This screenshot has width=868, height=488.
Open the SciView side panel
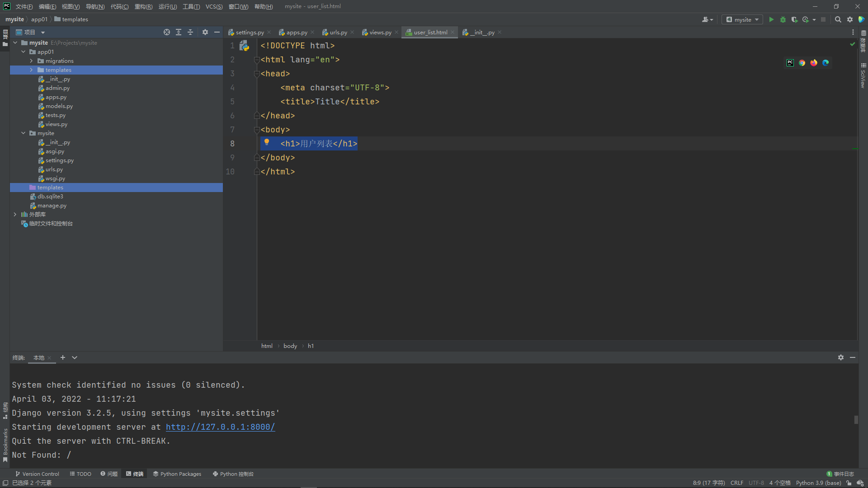[863, 75]
